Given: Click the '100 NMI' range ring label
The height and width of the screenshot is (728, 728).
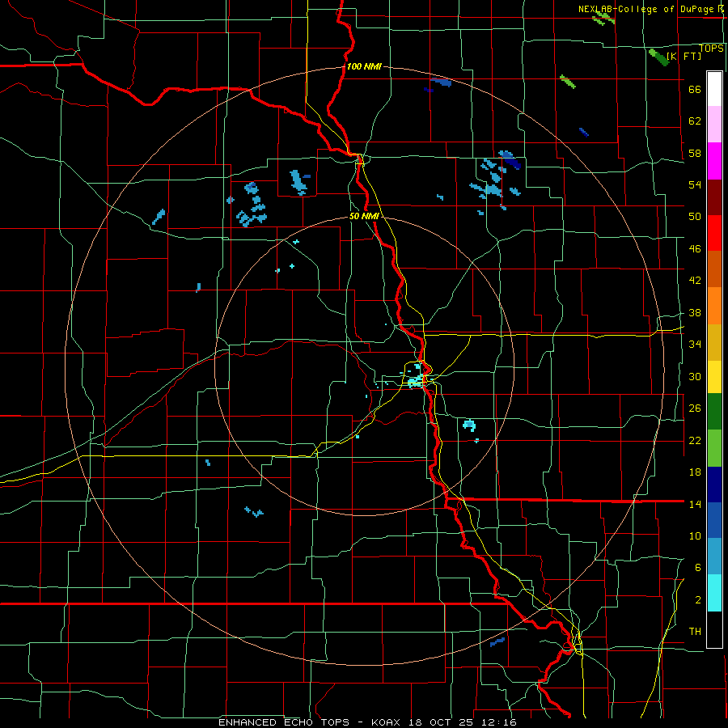Looking at the screenshot, I should coord(364,66).
